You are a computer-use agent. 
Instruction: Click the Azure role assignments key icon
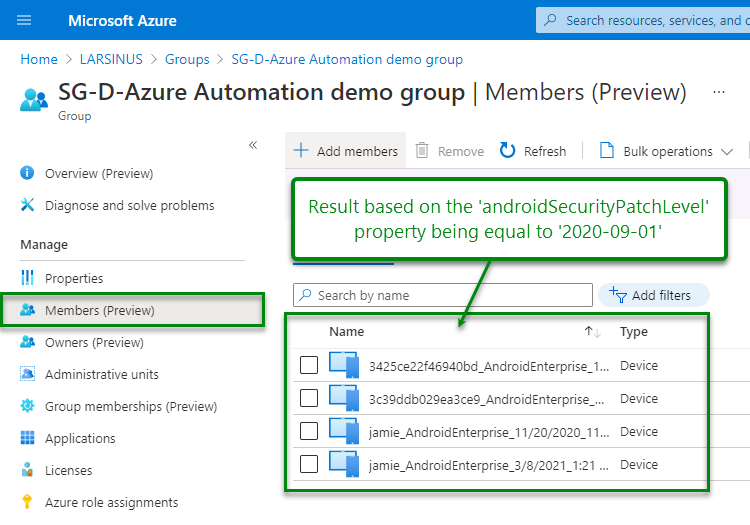click(27, 502)
